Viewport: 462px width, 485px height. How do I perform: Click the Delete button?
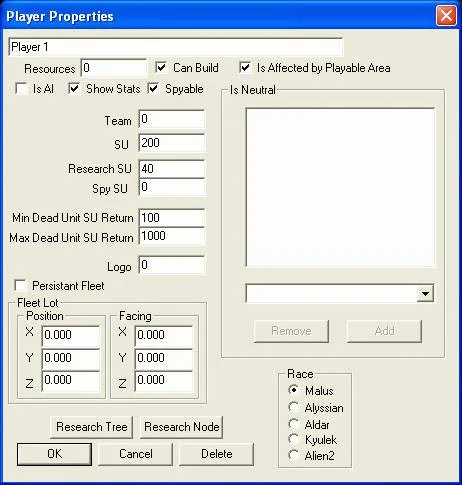[x=217, y=454]
